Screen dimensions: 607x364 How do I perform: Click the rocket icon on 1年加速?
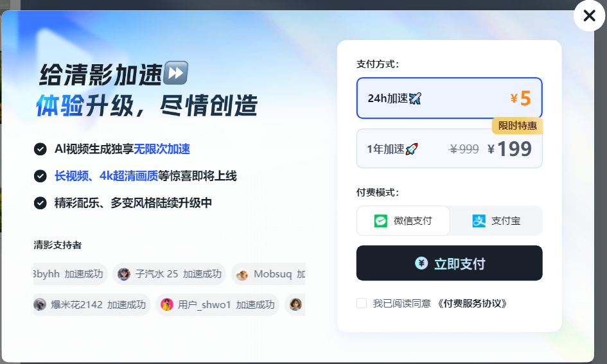[412, 149]
